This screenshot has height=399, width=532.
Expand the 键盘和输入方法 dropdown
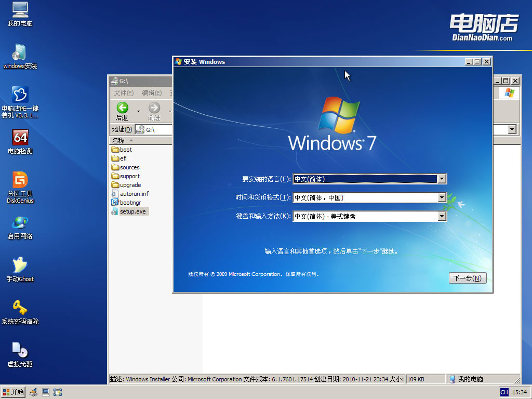(x=442, y=216)
